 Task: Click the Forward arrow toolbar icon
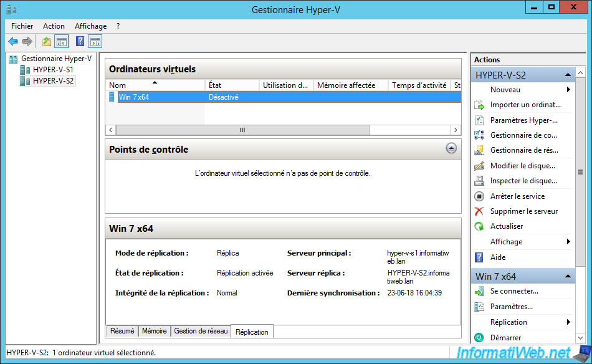[27, 42]
